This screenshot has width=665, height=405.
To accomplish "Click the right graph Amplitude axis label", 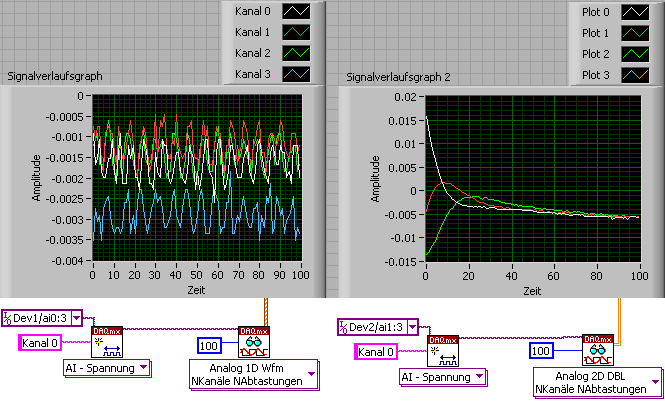I will pyautogui.click(x=375, y=179).
